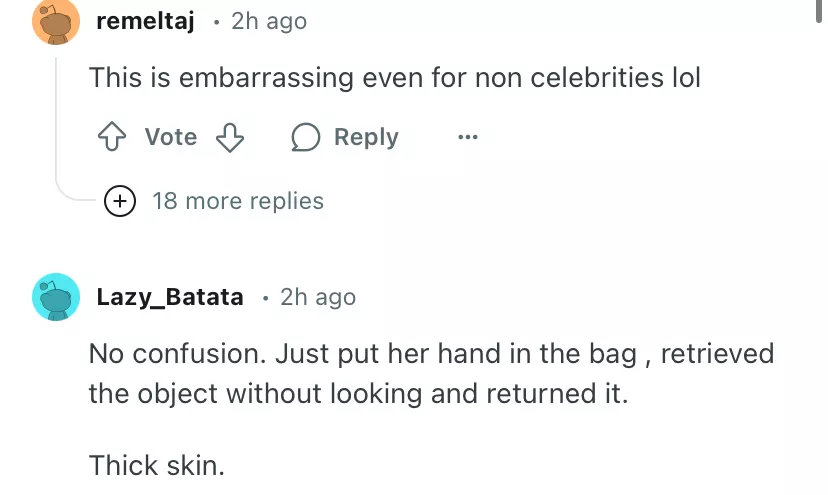Collapse thread via vertical line under remeltaj
The height and width of the screenshot is (495, 828).
point(57,120)
